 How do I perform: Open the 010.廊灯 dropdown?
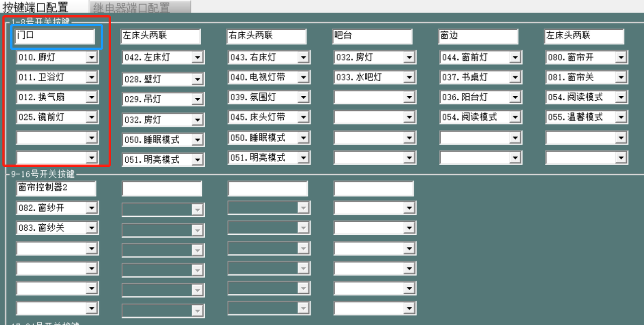click(91, 57)
